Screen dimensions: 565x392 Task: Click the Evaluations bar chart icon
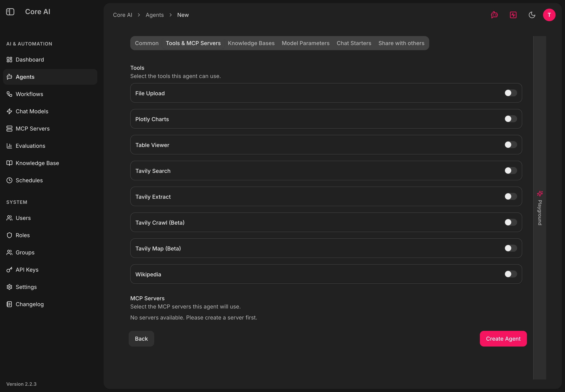click(x=9, y=146)
